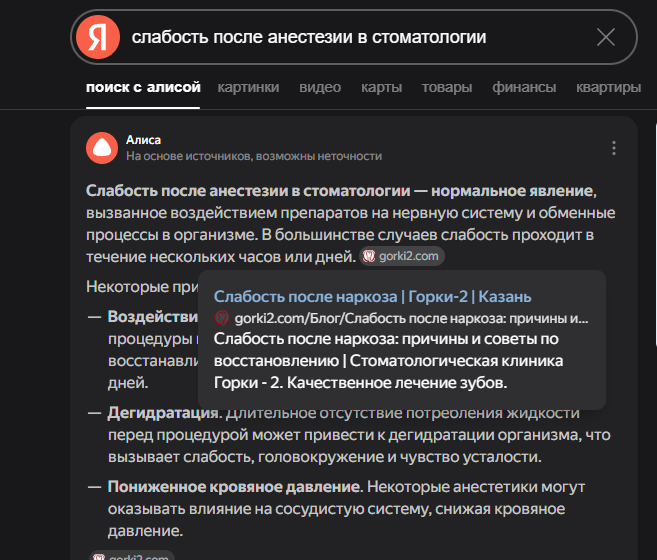Switch to the 'картинки' tab

tap(248, 87)
